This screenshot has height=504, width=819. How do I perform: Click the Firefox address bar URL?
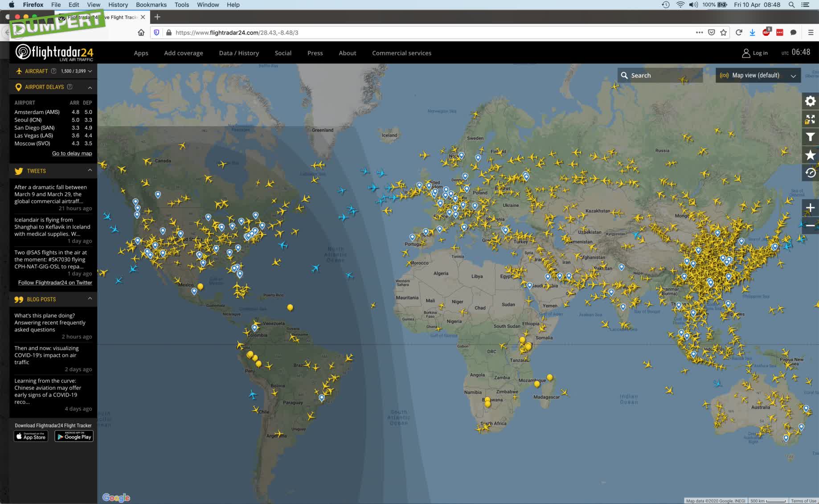click(237, 33)
